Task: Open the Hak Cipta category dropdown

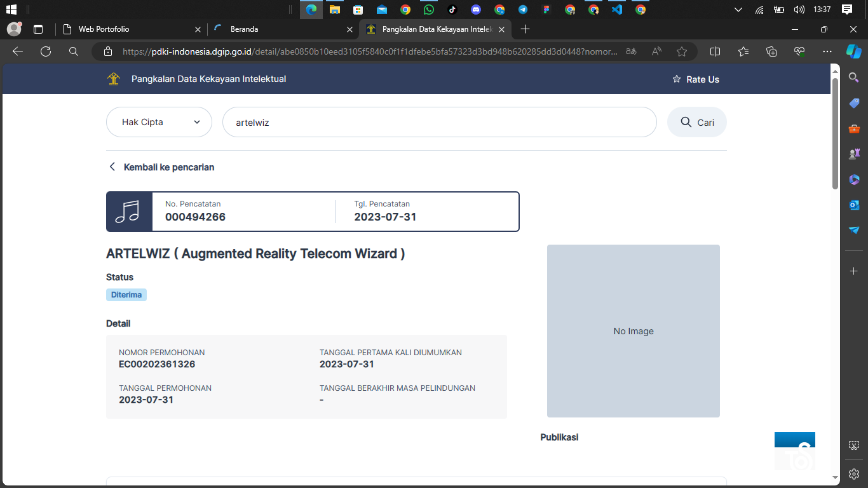Action: click(x=159, y=122)
